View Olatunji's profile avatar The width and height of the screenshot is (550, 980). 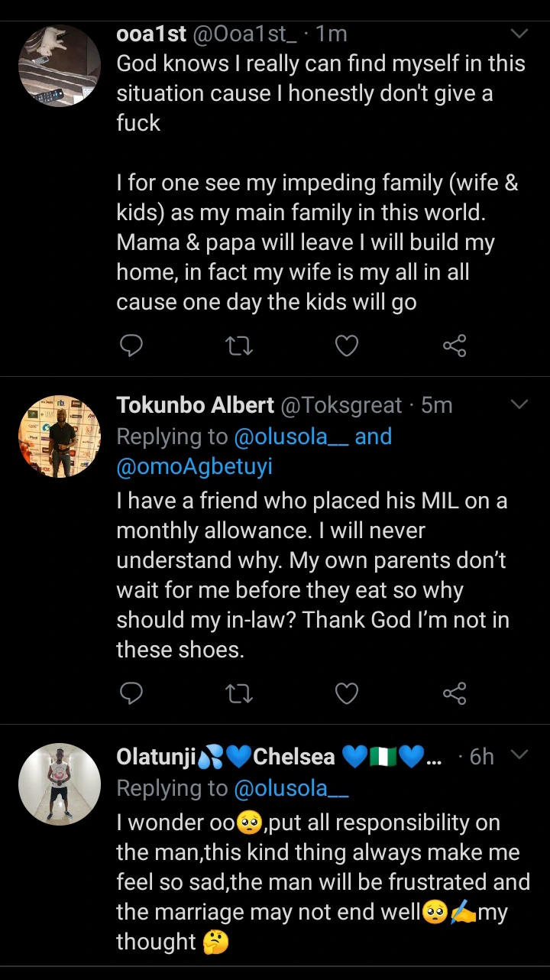click(x=60, y=784)
